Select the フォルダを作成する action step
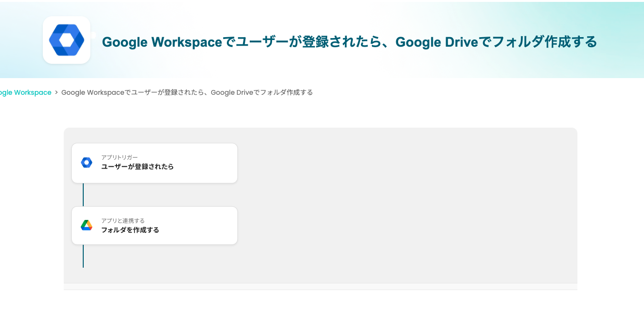Viewport: 644px width, 321px height. [155, 226]
